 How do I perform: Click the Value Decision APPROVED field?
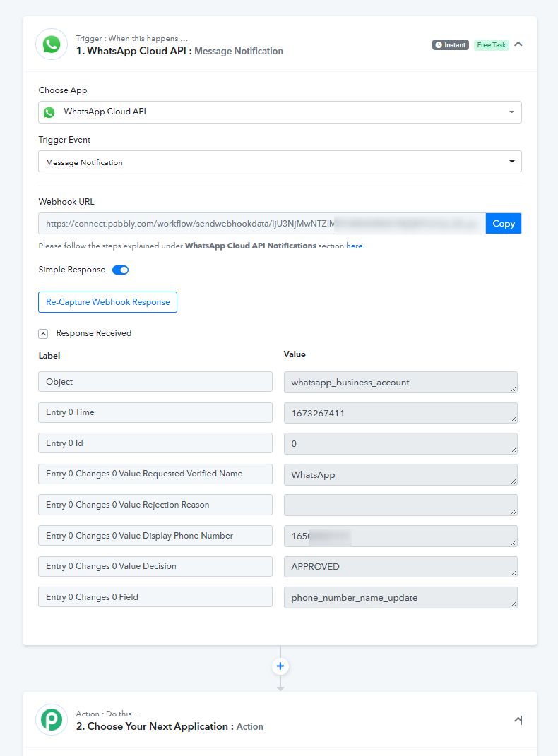400,566
